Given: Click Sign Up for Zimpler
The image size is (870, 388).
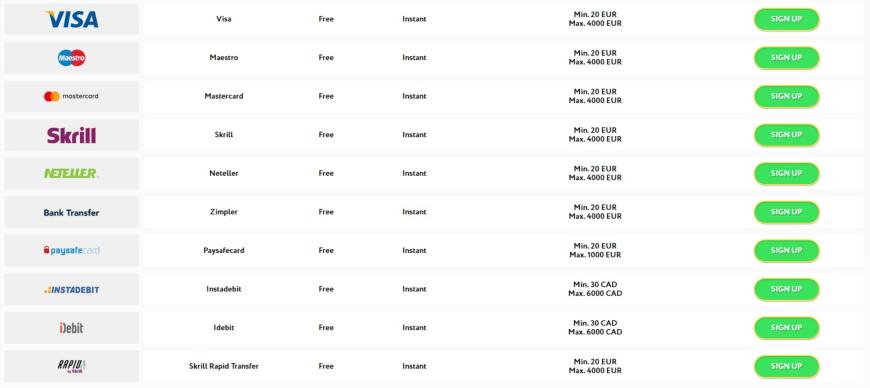Looking at the screenshot, I should tap(786, 212).
